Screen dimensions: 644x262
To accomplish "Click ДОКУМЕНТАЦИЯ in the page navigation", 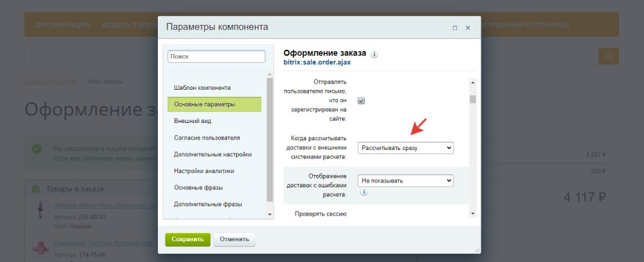I will [62, 25].
